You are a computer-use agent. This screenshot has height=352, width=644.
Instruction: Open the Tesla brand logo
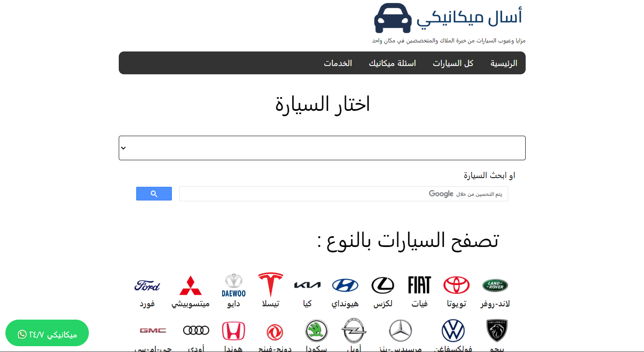click(271, 285)
